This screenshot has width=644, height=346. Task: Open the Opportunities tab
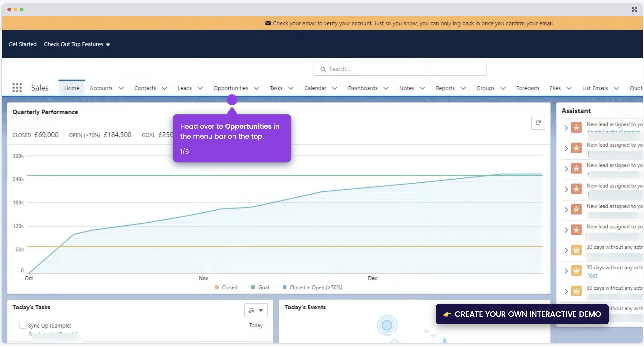tap(230, 88)
